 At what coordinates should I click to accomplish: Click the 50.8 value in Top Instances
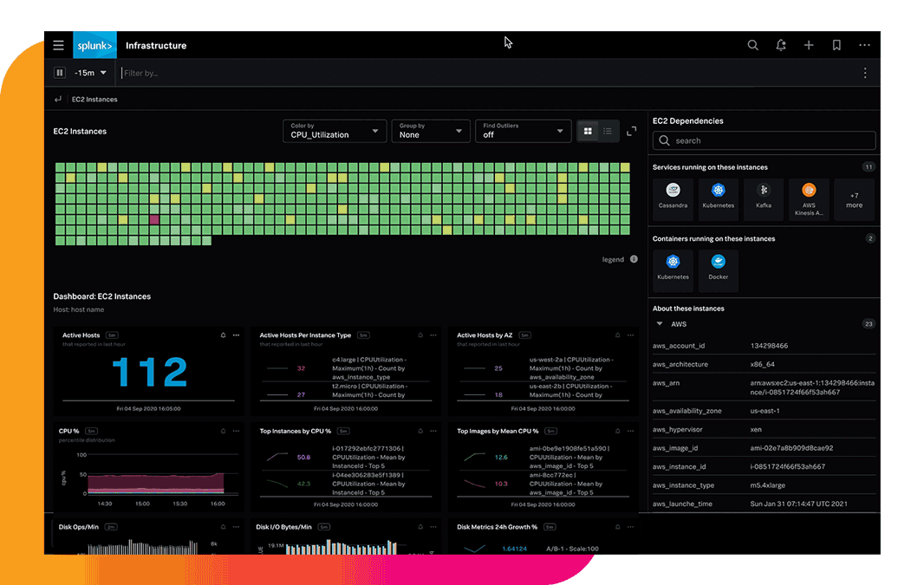coord(303,457)
